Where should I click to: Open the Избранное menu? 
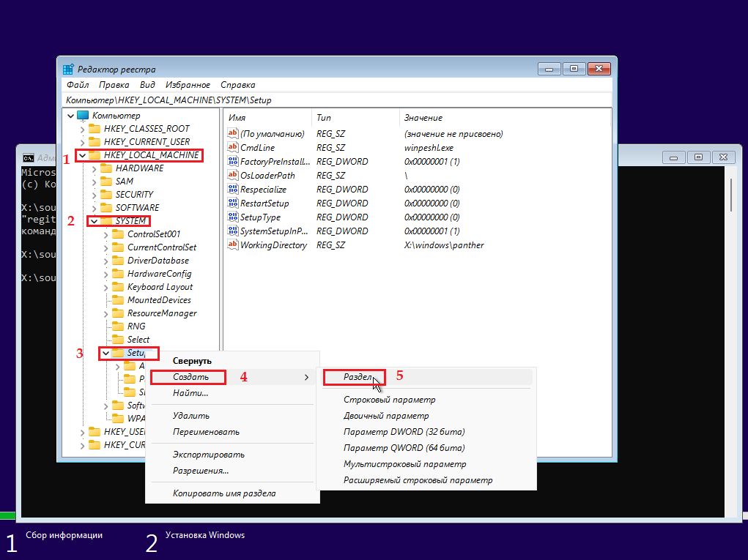[188, 85]
